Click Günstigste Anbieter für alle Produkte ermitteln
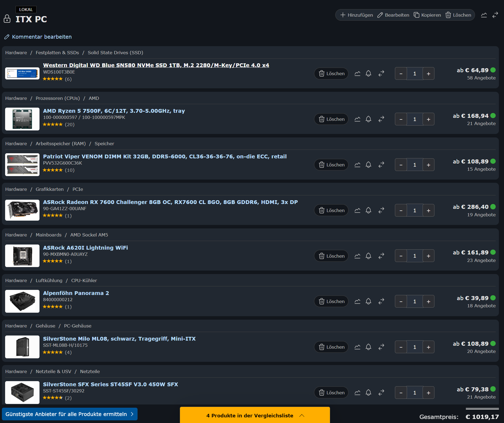Screen dimensions: 504x423 tap(70, 414)
